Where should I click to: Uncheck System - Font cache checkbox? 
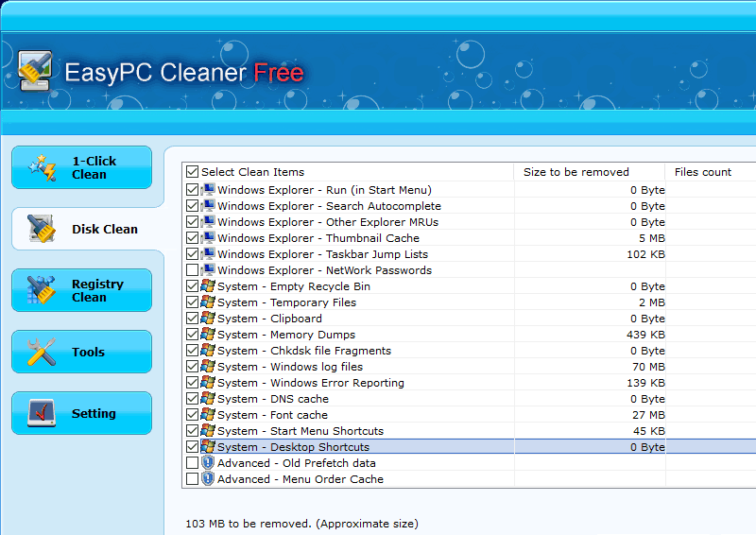[193, 415]
